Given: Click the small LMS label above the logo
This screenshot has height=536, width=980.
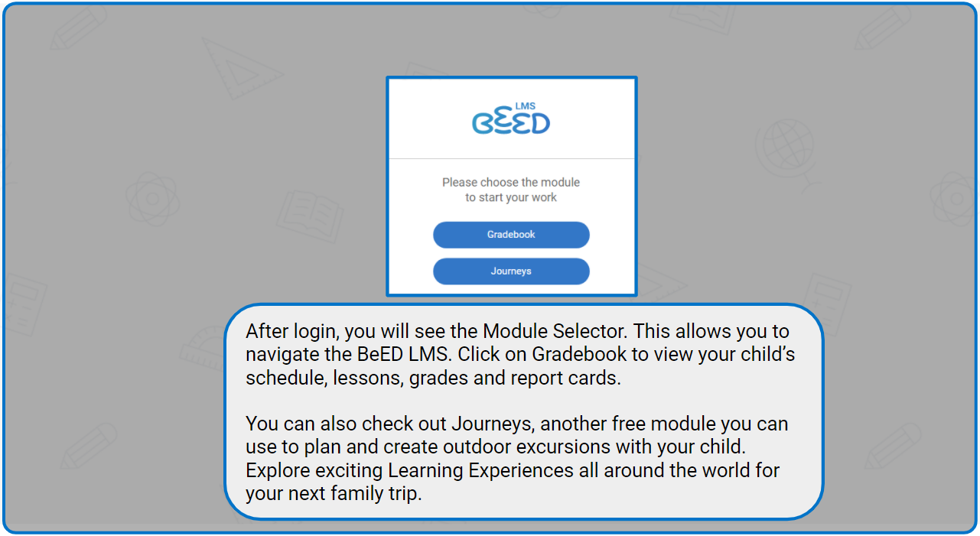Looking at the screenshot, I should (x=535, y=106).
